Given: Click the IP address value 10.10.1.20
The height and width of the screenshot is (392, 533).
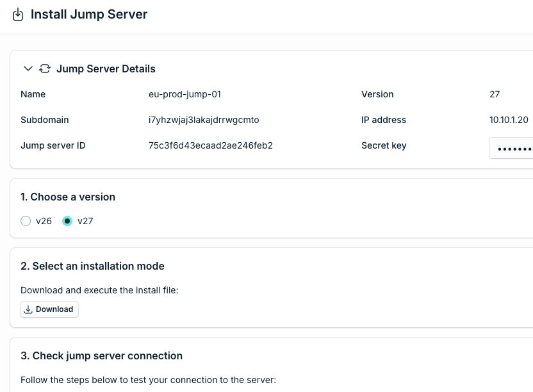Looking at the screenshot, I should point(509,120).
